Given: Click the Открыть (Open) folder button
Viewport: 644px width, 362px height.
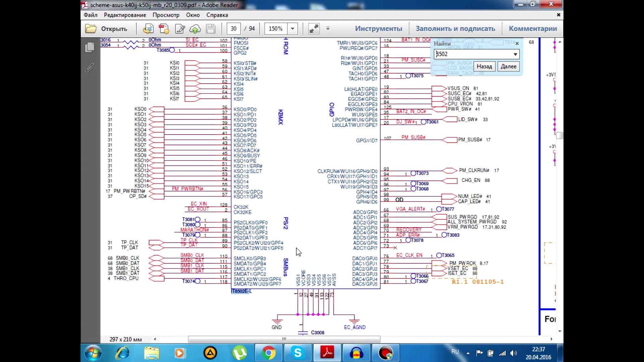Looking at the screenshot, I should point(107,29).
